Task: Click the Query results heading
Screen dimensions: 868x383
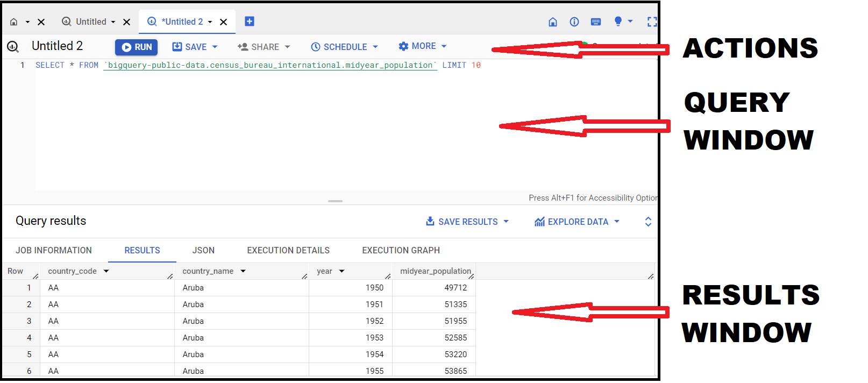Action: (x=51, y=221)
